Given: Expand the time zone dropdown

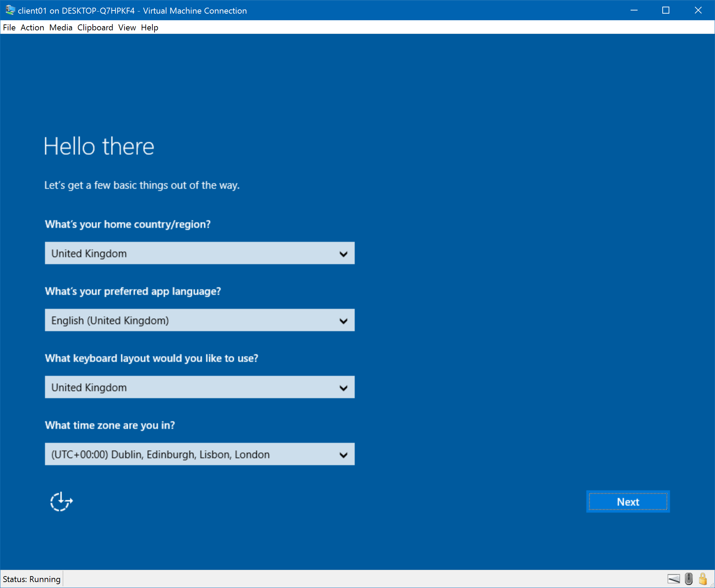Looking at the screenshot, I should pyautogui.click(x=345, y=455).
